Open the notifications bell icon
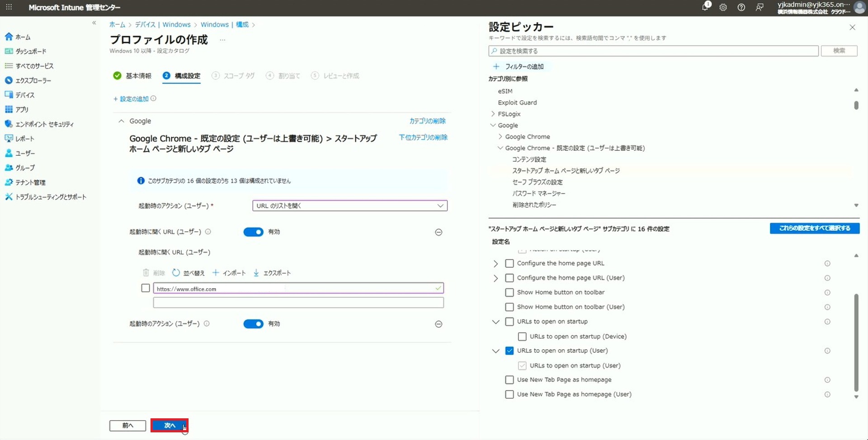This screenshot has height=440, width=868. (x=705, y=7)
